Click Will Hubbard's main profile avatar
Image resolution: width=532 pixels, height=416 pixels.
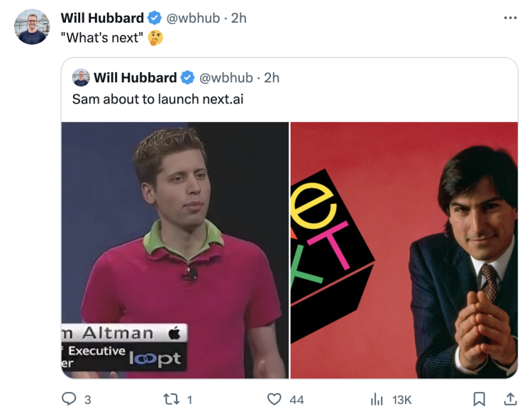point(33,28)
